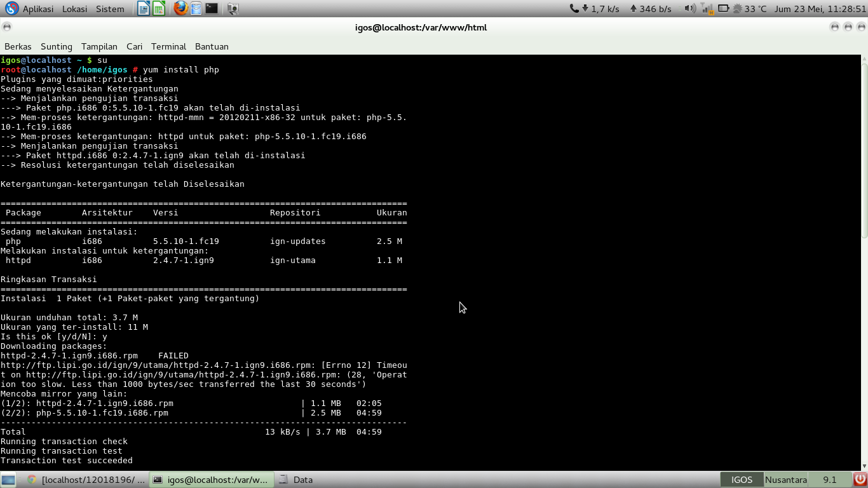Click the 'Plugins yang dimuat:priorities' line

point(77,79)
